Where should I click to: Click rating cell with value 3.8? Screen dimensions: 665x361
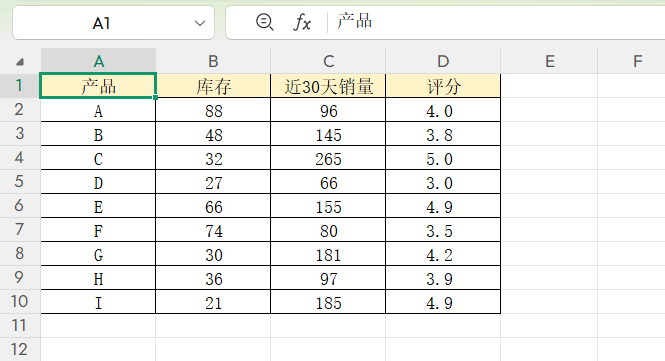443,134
